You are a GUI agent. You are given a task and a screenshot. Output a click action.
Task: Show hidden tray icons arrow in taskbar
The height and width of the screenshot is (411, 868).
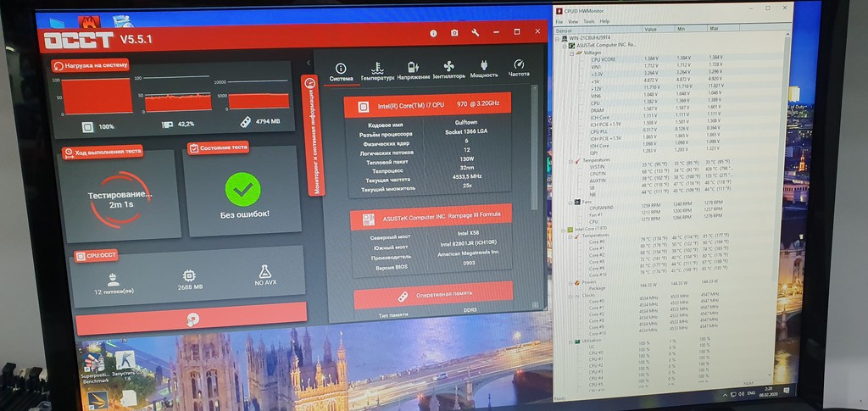[x=725, y=394]
